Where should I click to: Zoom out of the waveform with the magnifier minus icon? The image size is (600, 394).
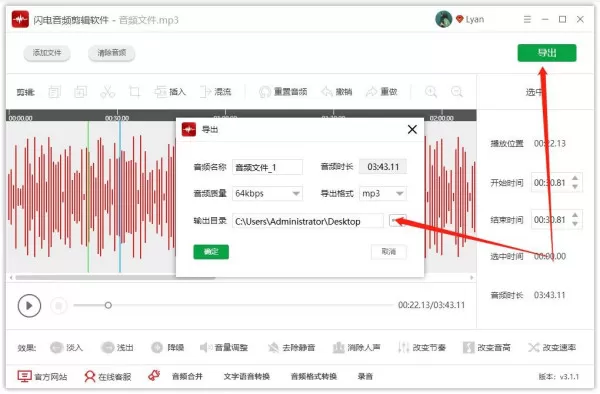pos(457,92)
